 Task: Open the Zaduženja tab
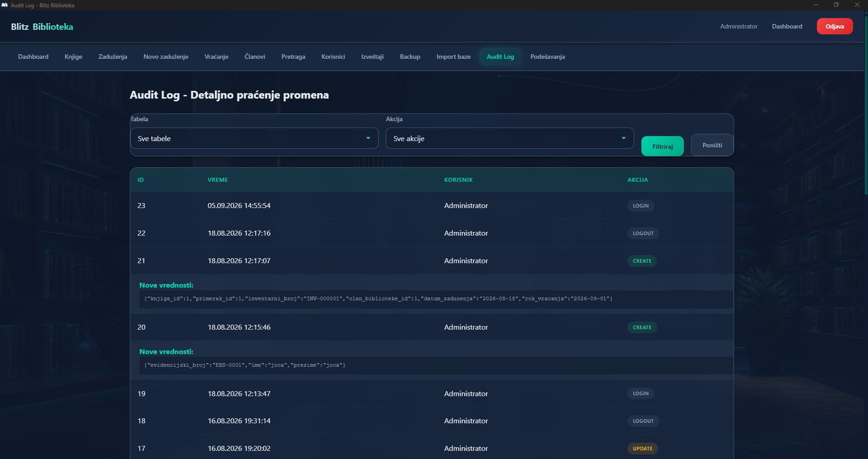pyautogui.click(x=113, y=57)
